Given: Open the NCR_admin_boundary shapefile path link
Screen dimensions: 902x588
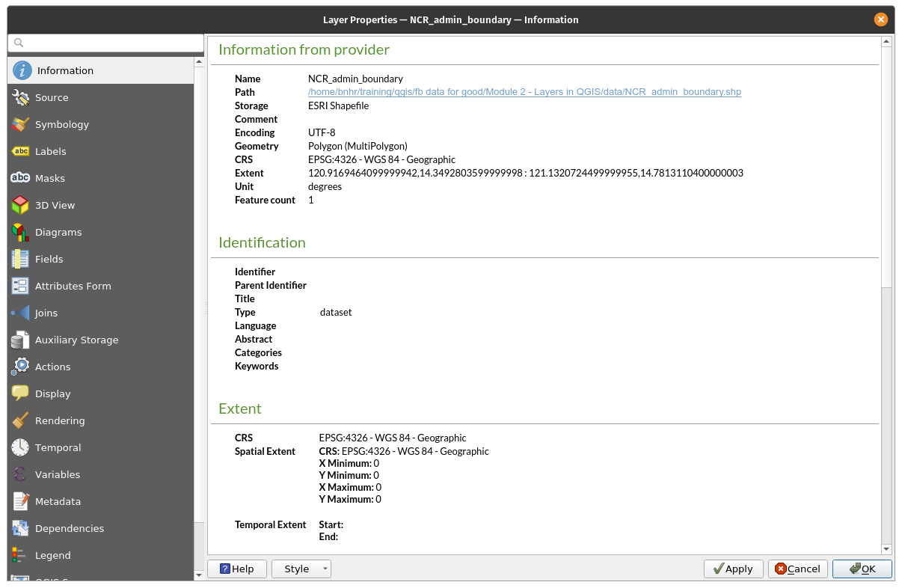Looking at the screenshot, I should click(x=524, y=91).
